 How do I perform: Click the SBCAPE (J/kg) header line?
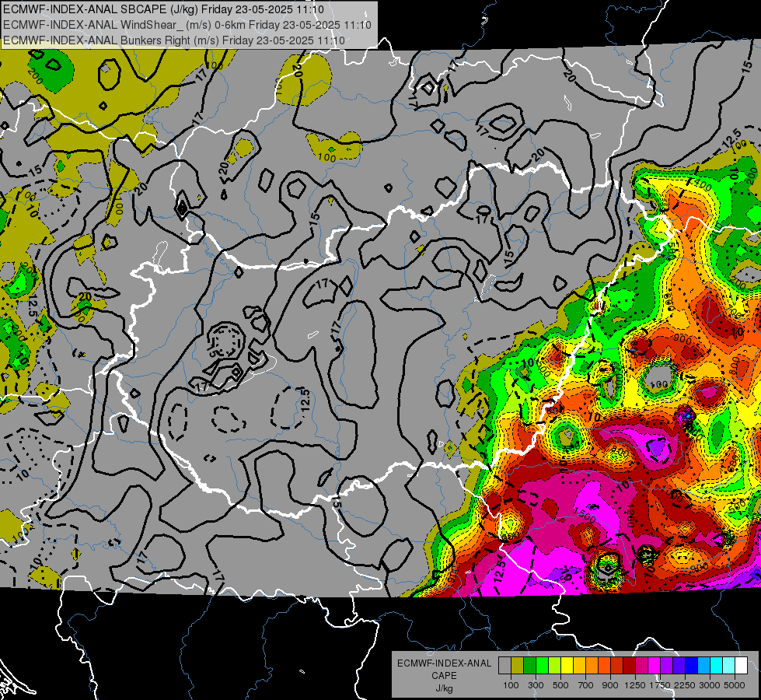[163, 9]
